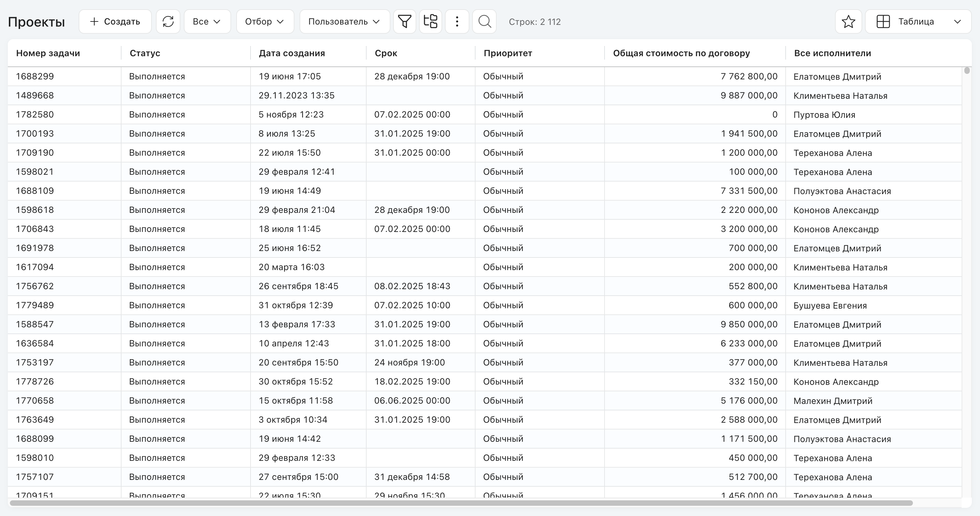Click executor Бушуева Евгения
The width and height of the screenshot is (980, 516).
click(830, 305)
